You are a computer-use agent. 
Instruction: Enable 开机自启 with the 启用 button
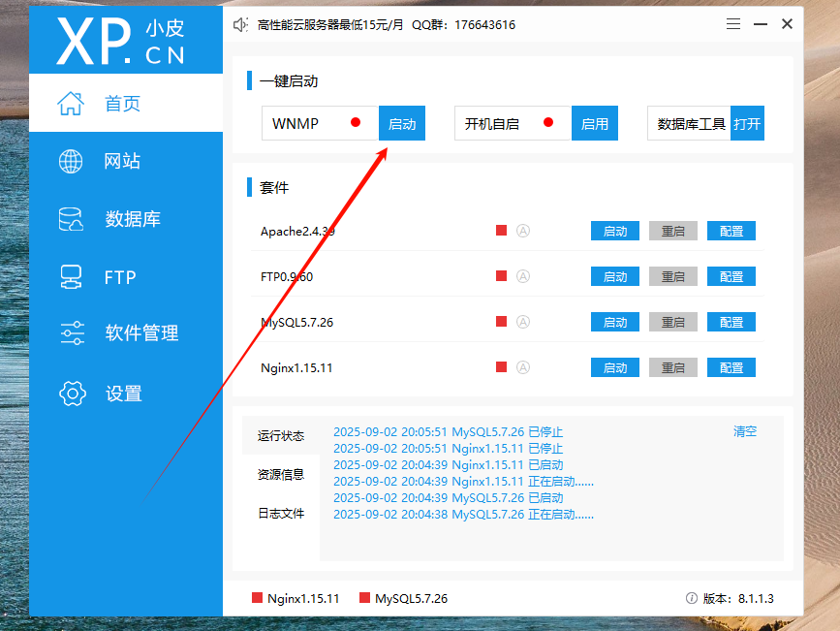click(595, 124)
